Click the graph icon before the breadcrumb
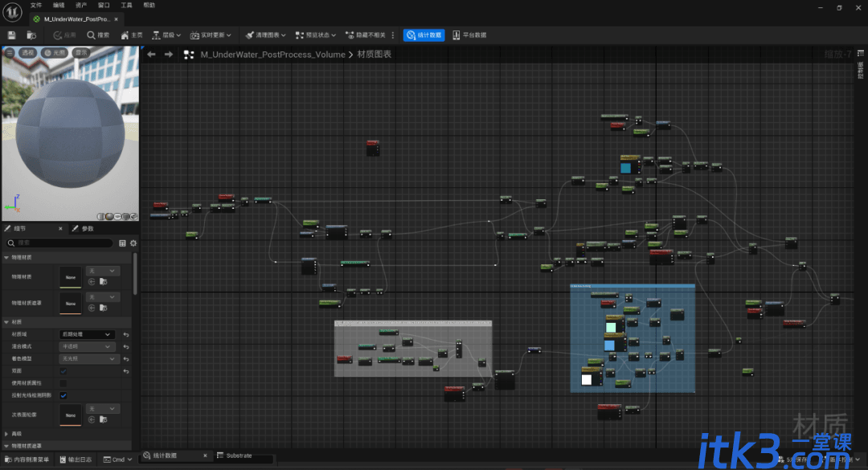 189,55
